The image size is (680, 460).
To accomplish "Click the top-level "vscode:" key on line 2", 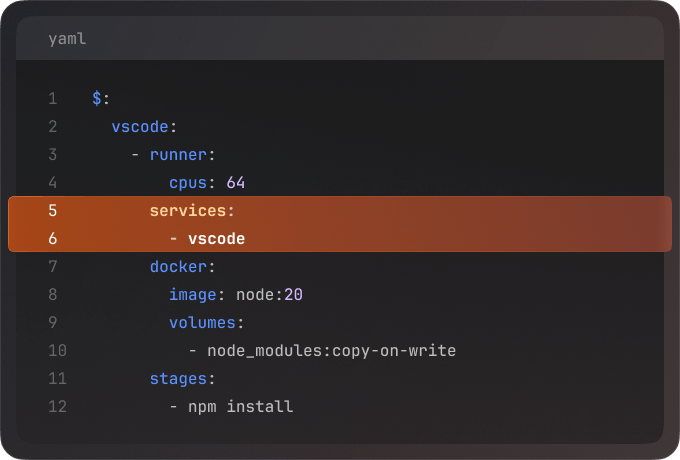I will [144, 127].
